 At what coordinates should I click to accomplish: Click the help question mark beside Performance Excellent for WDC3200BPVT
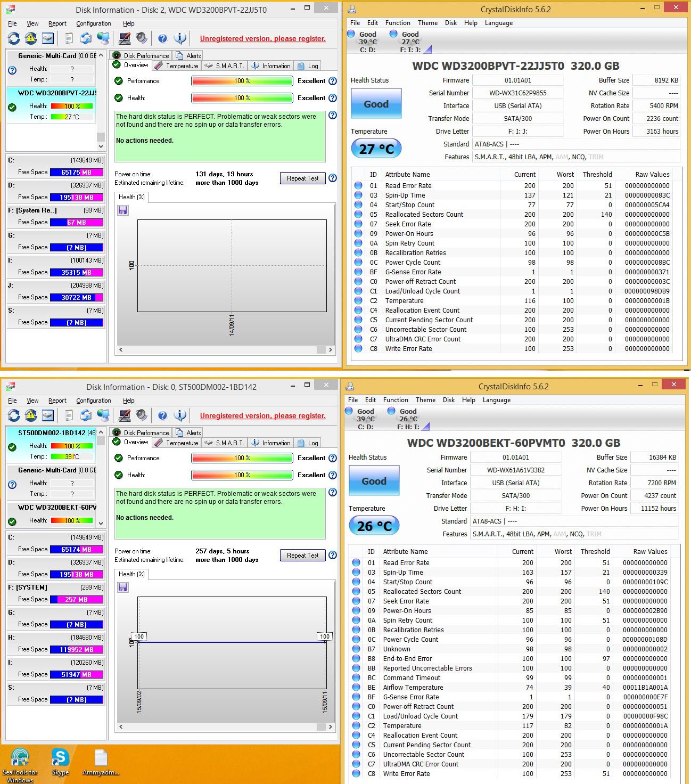click(x=333, y=81)
